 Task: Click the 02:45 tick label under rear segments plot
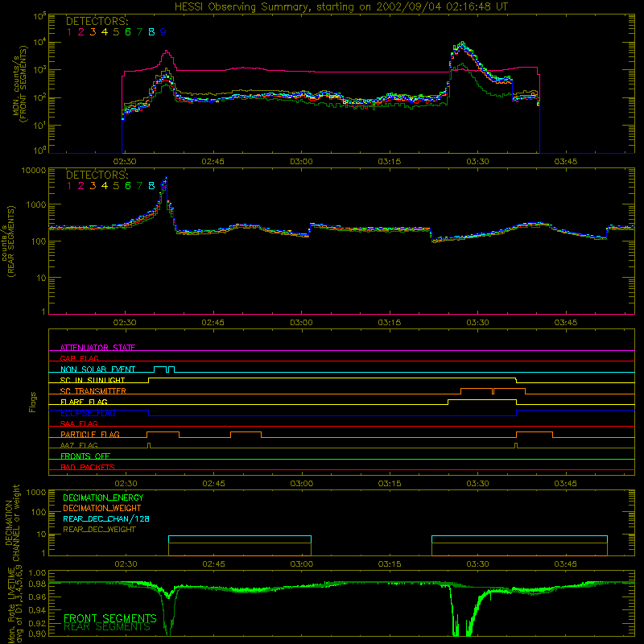click(213, 323)
